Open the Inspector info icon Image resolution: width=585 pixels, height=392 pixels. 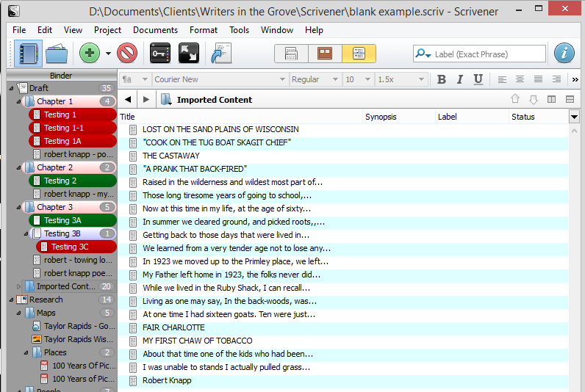click(x=564, y=54)
